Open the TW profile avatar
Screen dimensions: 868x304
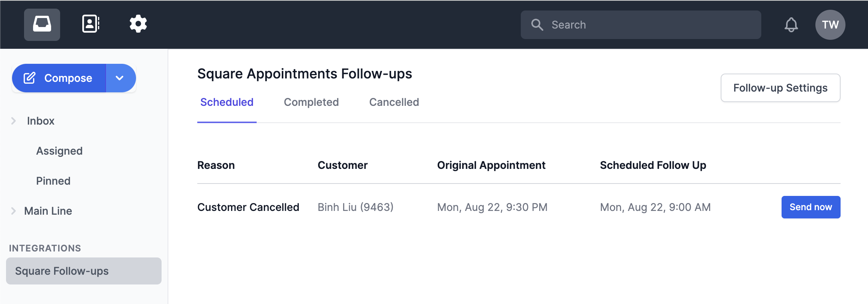(x=830, y=24)
